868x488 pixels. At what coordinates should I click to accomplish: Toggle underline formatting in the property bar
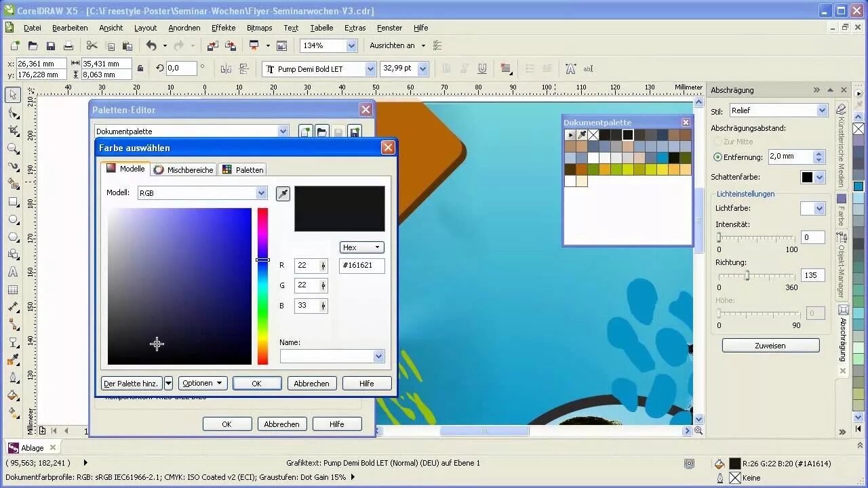click(x=482, y=68)
